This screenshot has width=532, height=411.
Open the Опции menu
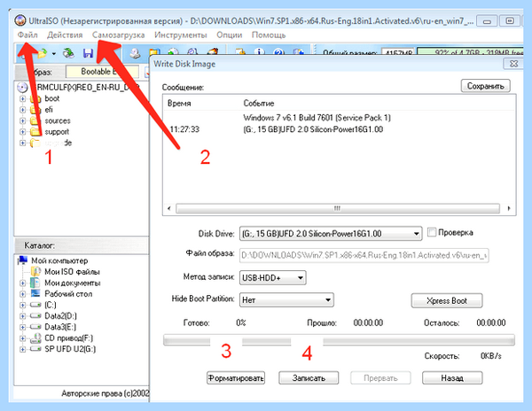[230, 35]
